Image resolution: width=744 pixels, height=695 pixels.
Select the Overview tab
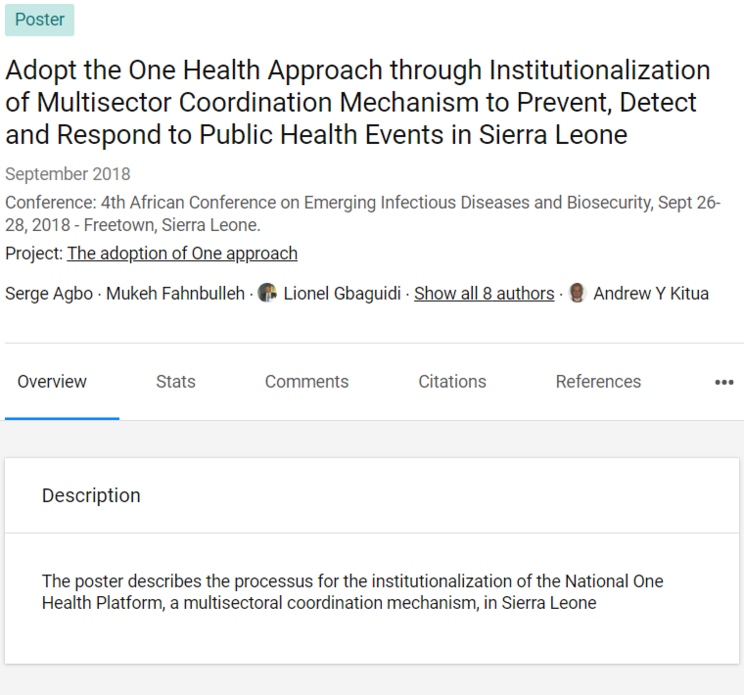pyautogui.click(x=52, y=381)
